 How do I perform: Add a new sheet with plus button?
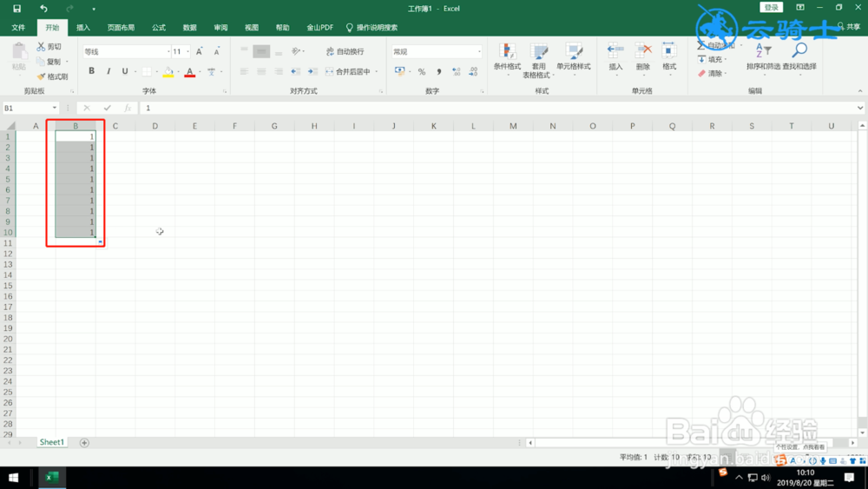pyautogui.click(x=84, y=442)
